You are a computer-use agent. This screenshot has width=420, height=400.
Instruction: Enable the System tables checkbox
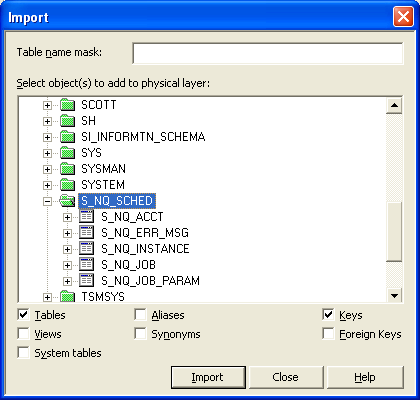click(x=24, y=353)
